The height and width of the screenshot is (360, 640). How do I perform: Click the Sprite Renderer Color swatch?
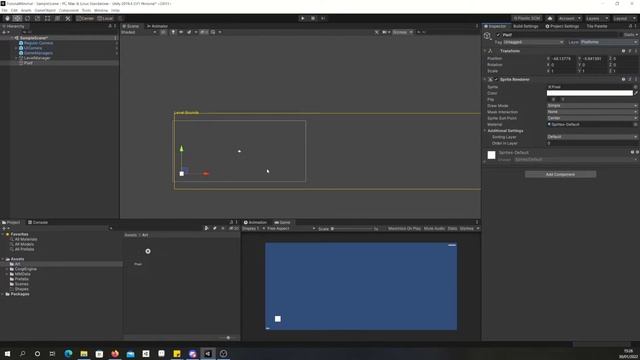pos(589,93)
